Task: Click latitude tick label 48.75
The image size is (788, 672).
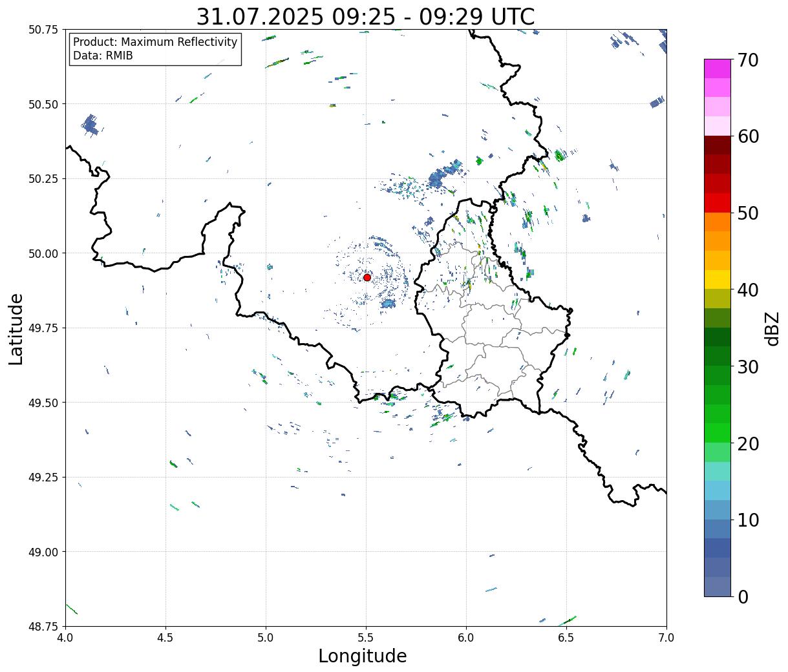Action: tap(43, 626)
